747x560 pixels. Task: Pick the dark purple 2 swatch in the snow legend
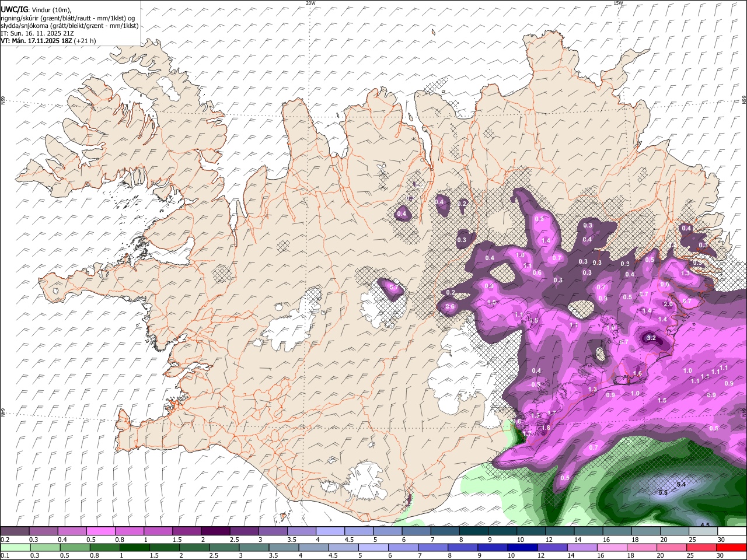[215, 531]
